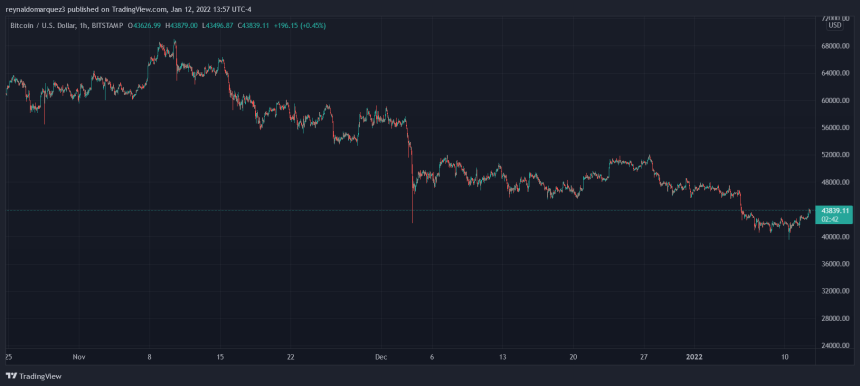Click the 64000.00 price axis label
Image resolution: width=860 pixels, height=386 pixels.
coord(835,73)
